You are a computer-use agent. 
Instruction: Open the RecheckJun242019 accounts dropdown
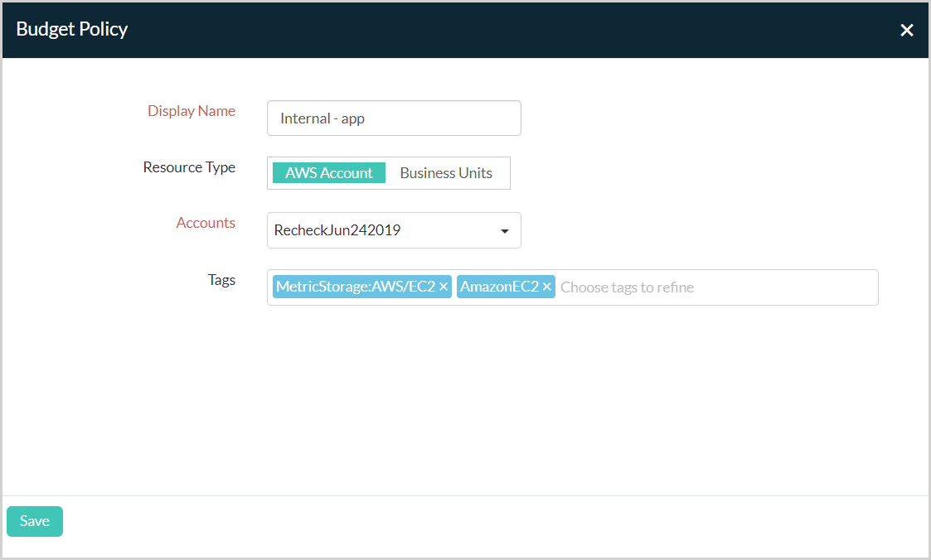(394, 230)
